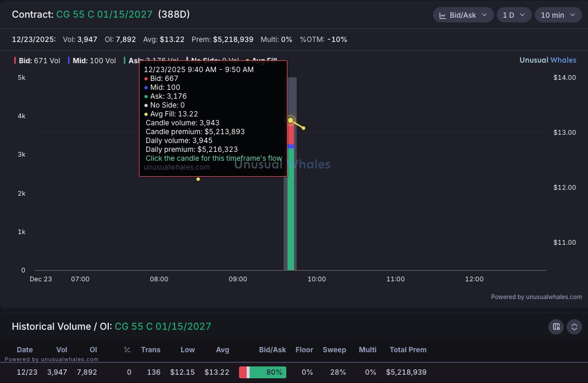Click the column settings icon in Historical Volume
588x383 pixels.
point(555,327)
